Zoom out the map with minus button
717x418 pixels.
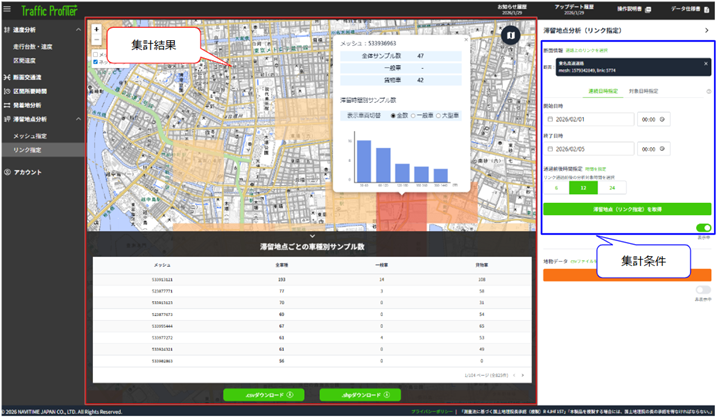click(x=96, y=40)
